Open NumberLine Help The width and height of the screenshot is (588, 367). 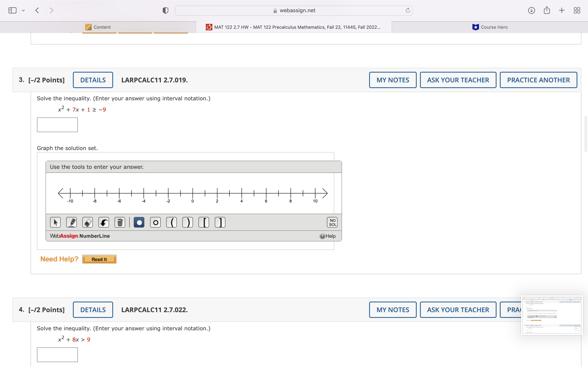click(328, 236)
